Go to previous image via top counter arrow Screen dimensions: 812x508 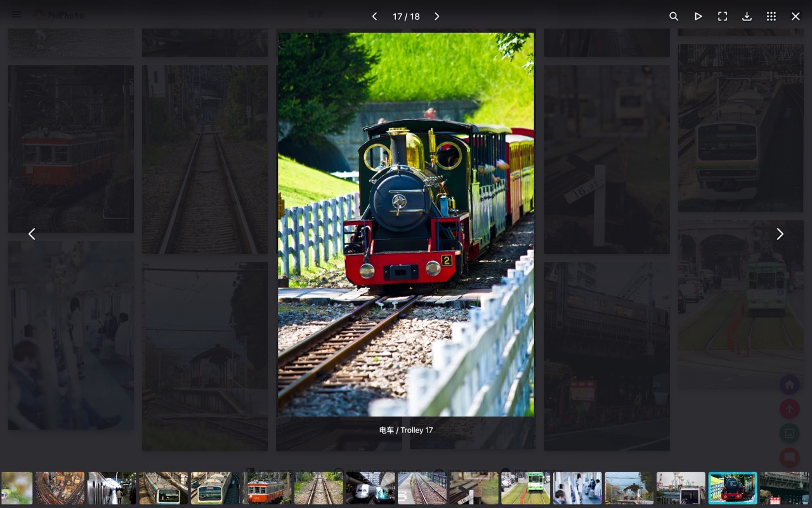(374, 17)
